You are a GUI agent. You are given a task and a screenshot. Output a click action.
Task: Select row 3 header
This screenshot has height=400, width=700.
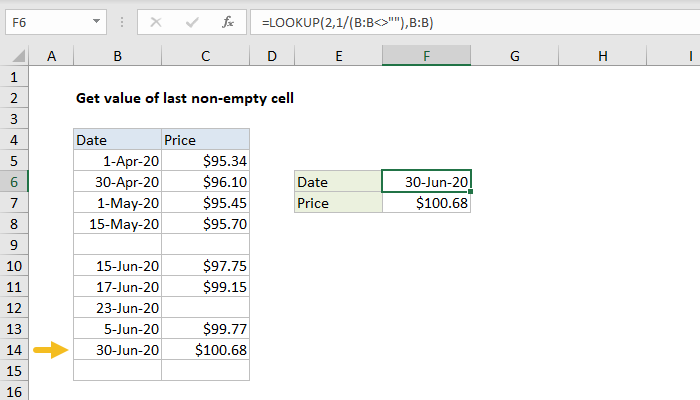click(14, 119)
